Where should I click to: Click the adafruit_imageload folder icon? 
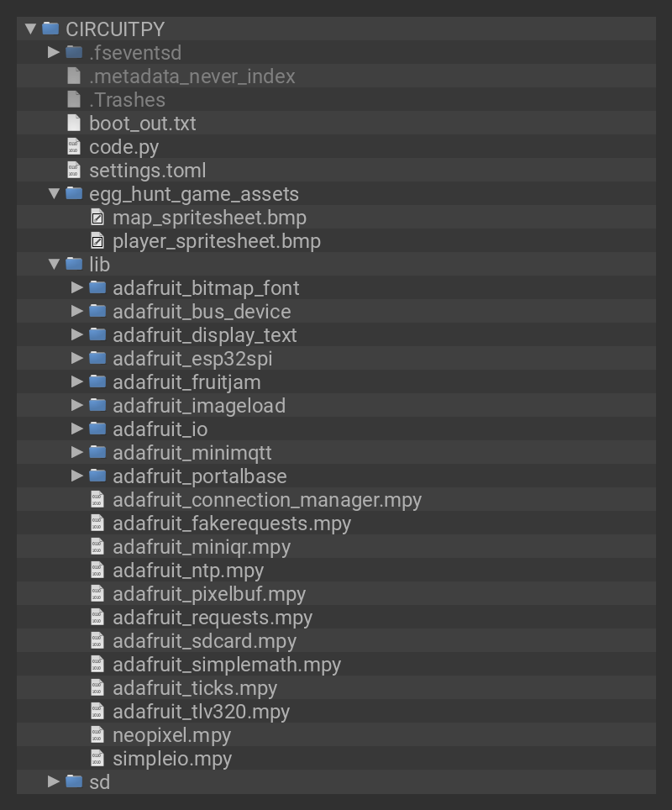pyautogui.click(x=98, y=406)
